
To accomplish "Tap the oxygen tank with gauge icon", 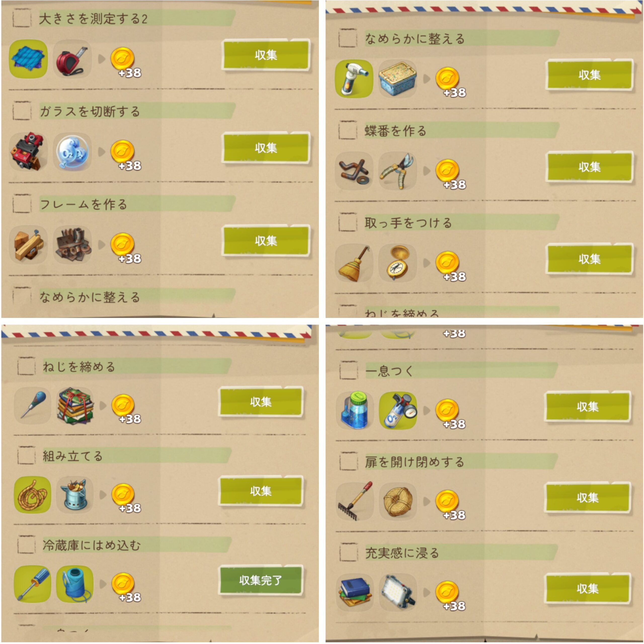I will [x=398, y=410].
